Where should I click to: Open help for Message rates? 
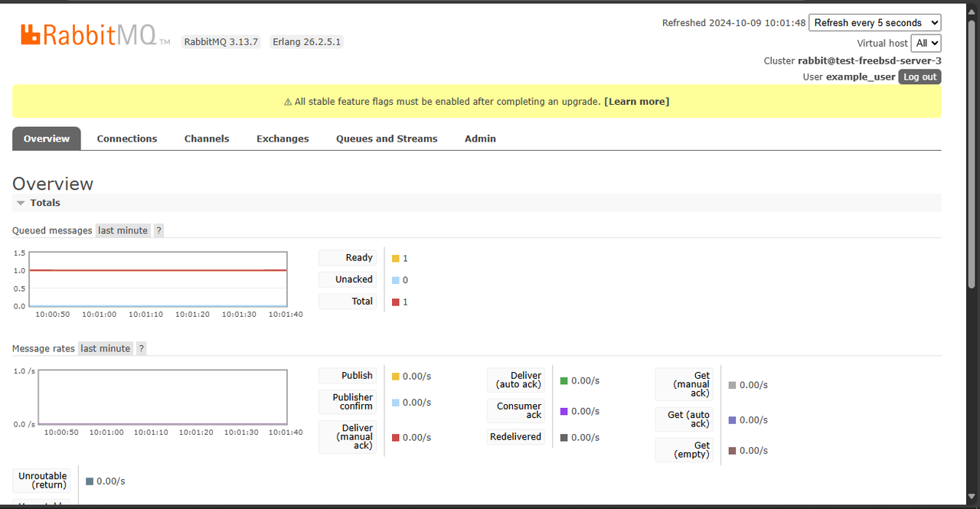(142, 348)
